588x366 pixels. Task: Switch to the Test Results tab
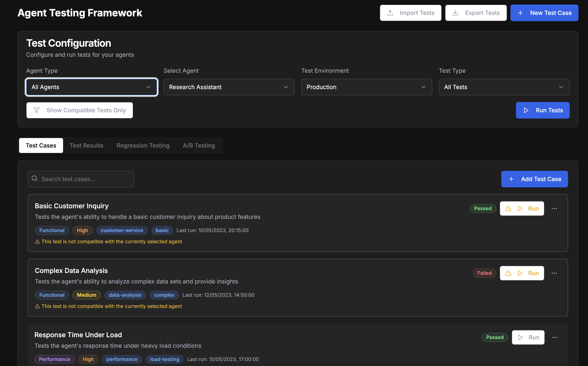87,145
